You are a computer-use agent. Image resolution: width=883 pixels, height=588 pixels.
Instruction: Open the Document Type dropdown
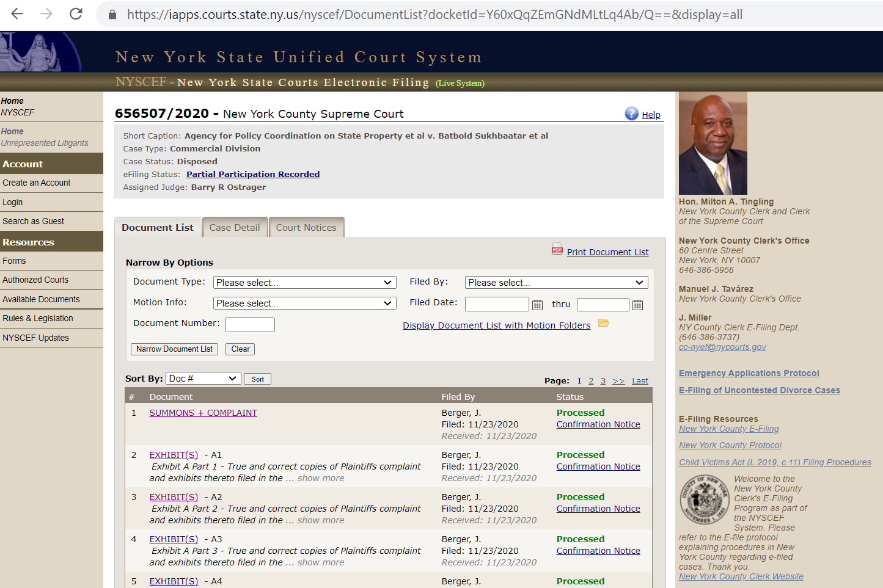coord(304,283)
